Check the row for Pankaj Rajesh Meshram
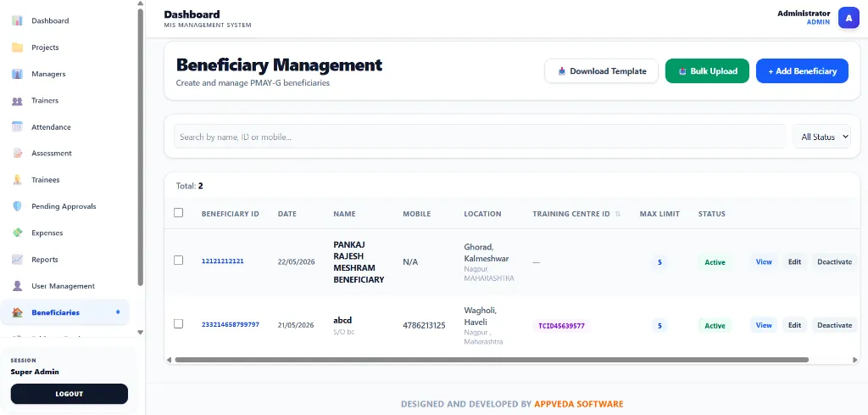The image size is (868, 415). [178, 261]
